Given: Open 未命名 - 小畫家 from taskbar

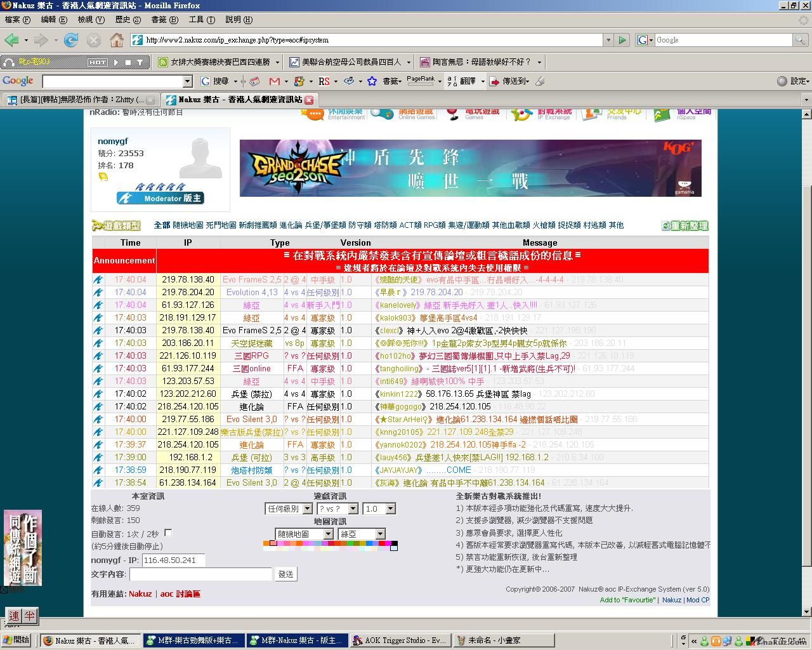Looking at the screenshot, I should pyautogui.click(x=504, y=640).
